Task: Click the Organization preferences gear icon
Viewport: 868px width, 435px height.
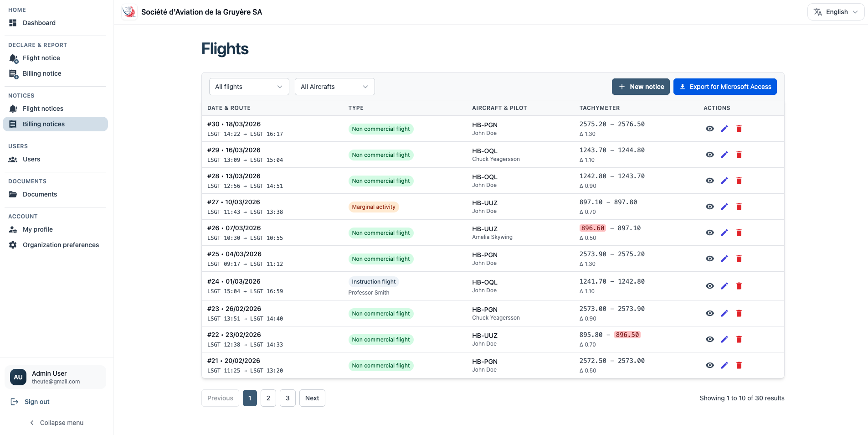Action: coord(13,245)
